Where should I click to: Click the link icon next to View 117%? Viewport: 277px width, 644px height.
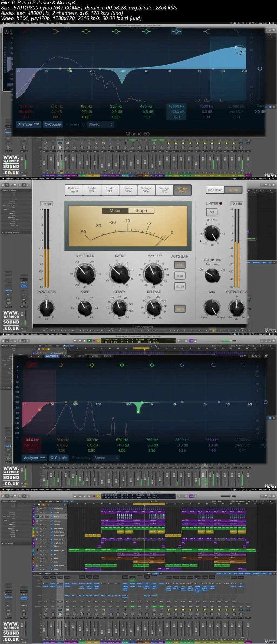click(x=266, y=356)
